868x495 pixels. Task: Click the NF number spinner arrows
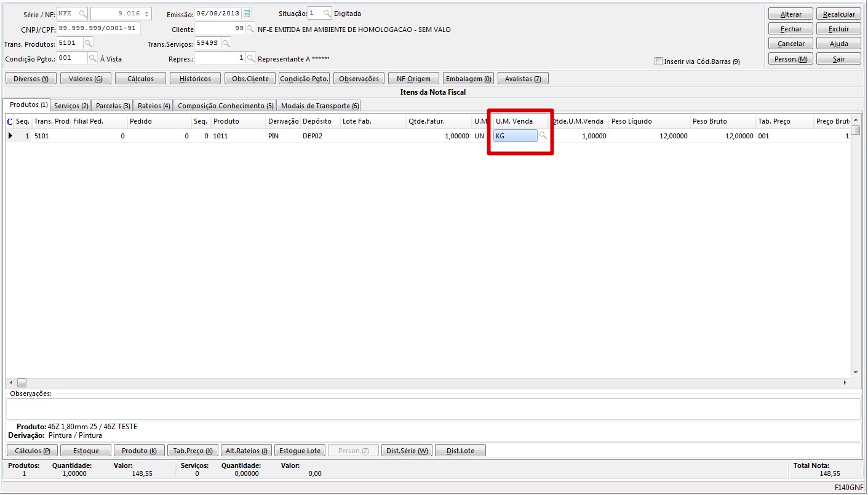coord(146,14)
